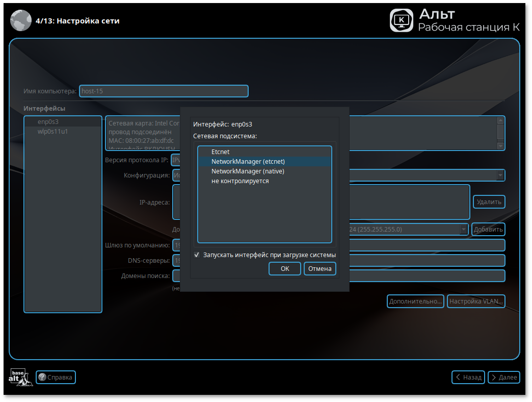
Task: Open Настройка VLAN... settings
Action: click(x=476, y=301)
